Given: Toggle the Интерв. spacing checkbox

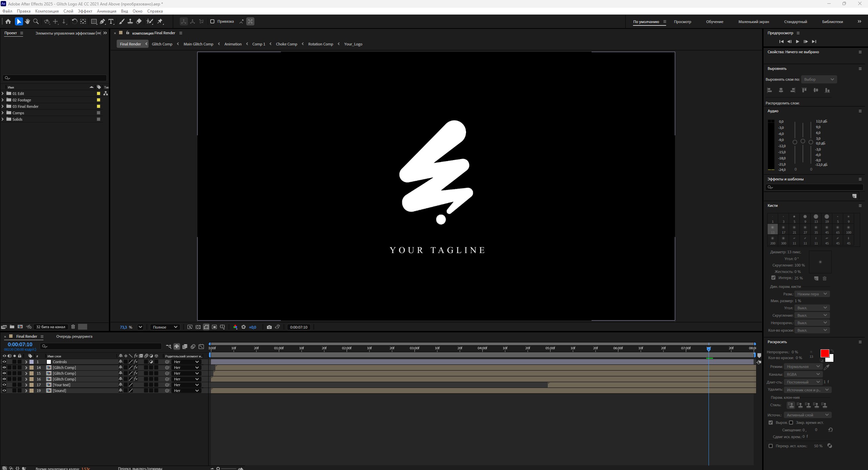Looking at the screenshot, I should tap(773, 278).
